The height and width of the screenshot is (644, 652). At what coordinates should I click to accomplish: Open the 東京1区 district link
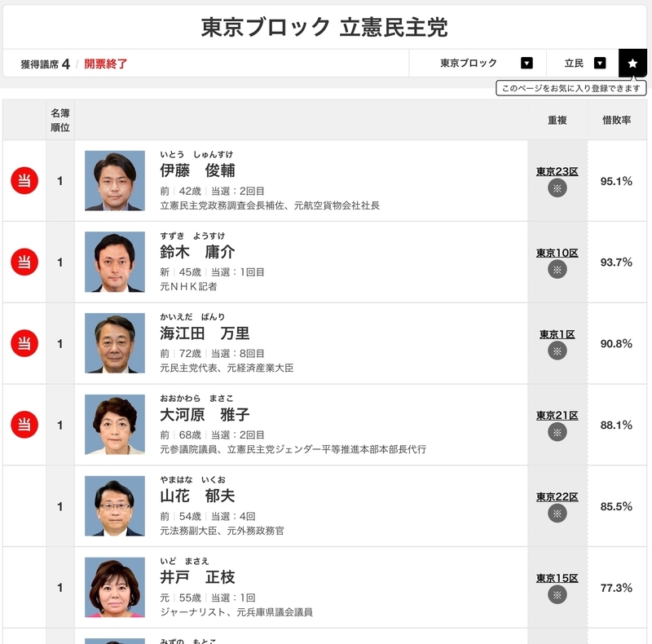click(557, 334)
